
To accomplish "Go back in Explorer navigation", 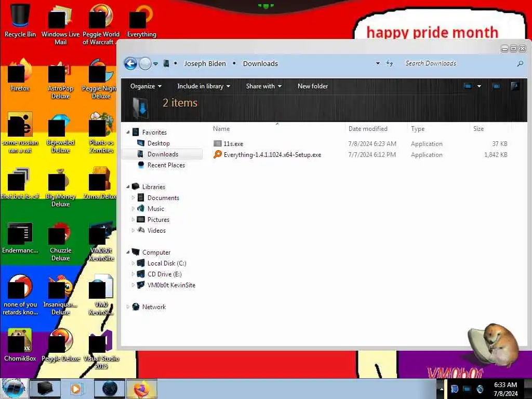I will click(x=130, y=63).
